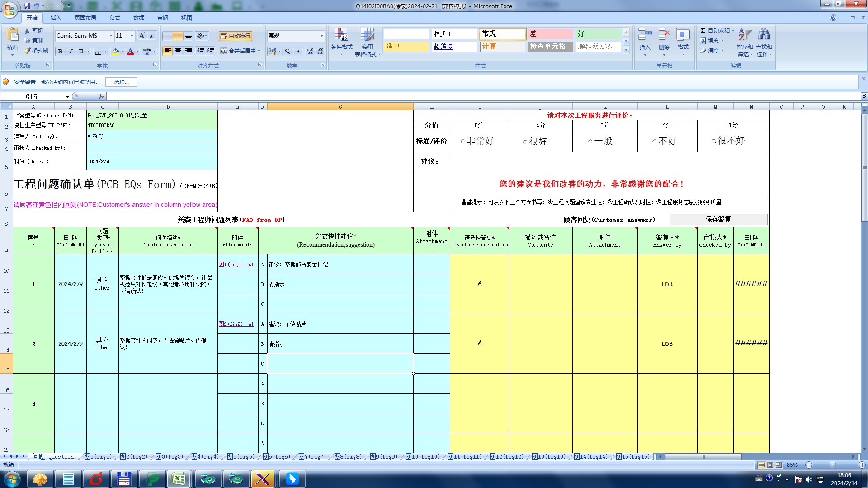This screenshot has width=868, height=488.
Task: Select the 非常好 rating radio button
Action: click(462, 142)
